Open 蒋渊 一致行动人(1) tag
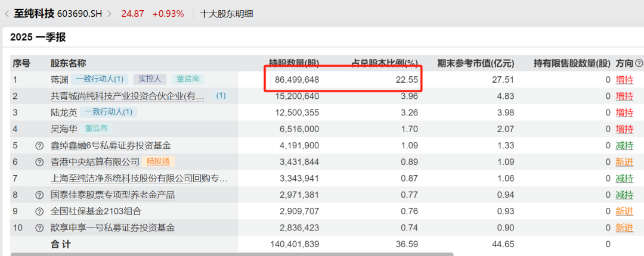 tap(100, 79)
